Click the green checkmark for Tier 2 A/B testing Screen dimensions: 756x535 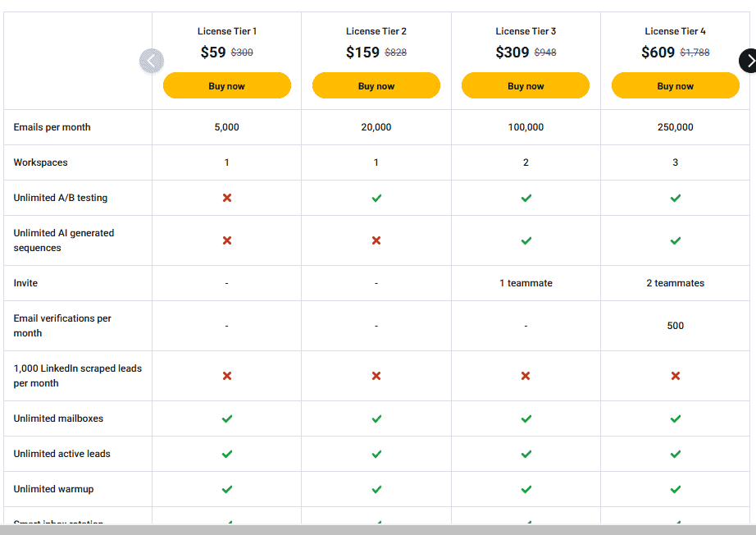click(x=376, y=198)
